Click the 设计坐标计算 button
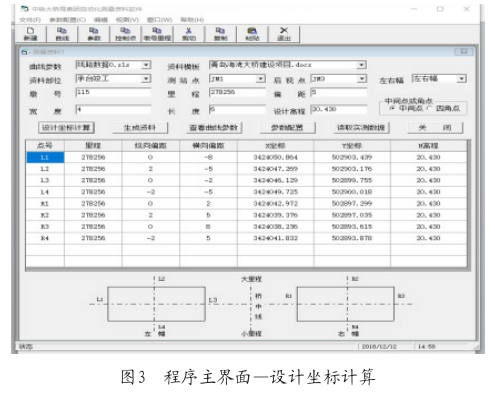 click(x=66, y=128)
